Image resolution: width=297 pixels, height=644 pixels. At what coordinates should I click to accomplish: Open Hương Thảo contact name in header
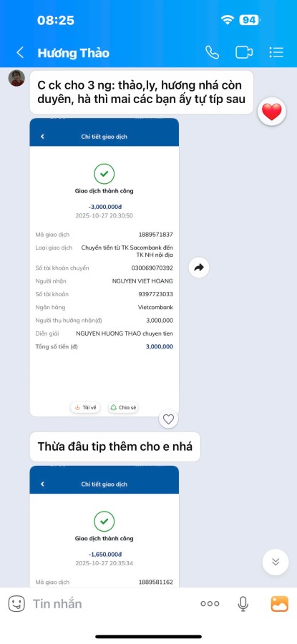pyautogui.click(x=74, y=53)
